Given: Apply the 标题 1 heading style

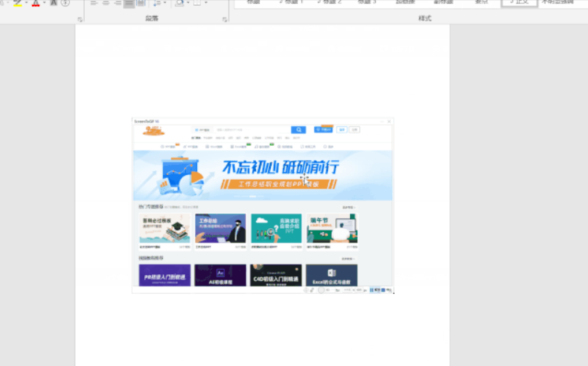Looking at the screenshot, I should (x=290, y=2).
